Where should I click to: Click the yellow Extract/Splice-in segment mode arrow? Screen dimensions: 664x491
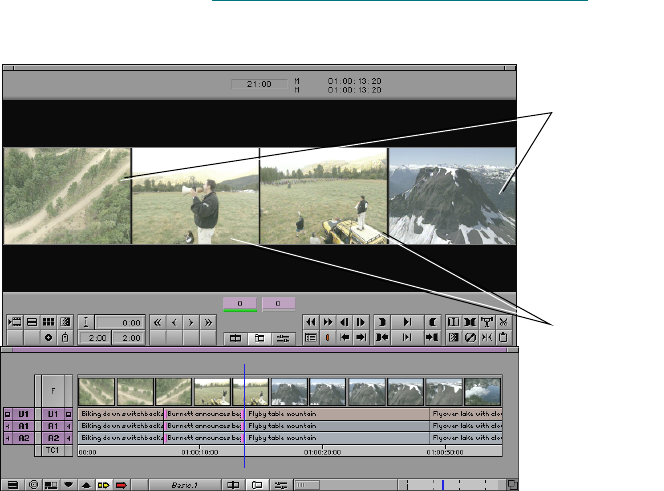point(104,485)
